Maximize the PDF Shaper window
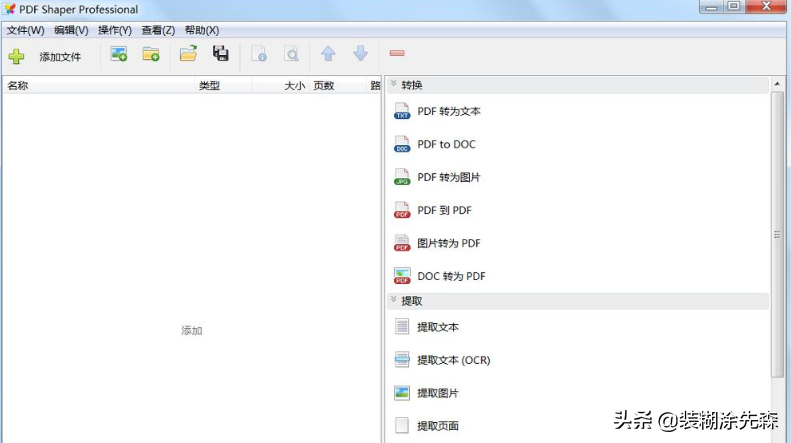 tap(734, 7)
